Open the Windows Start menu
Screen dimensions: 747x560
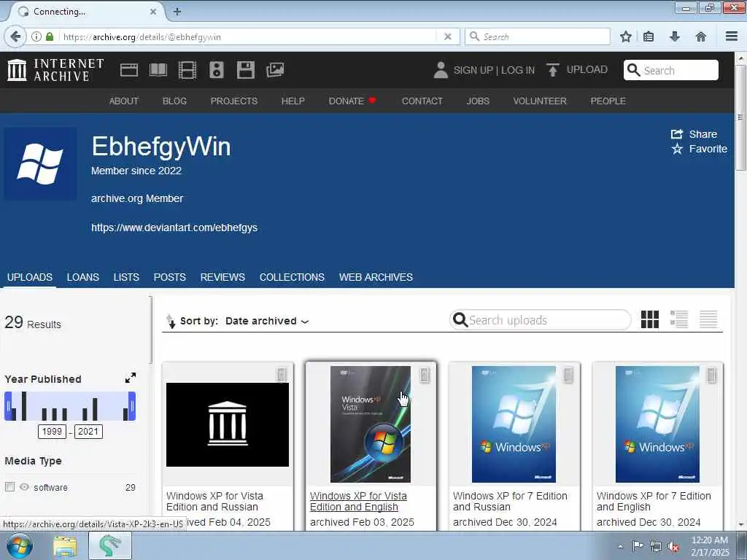pyautogui.click(x=20, y=545)
